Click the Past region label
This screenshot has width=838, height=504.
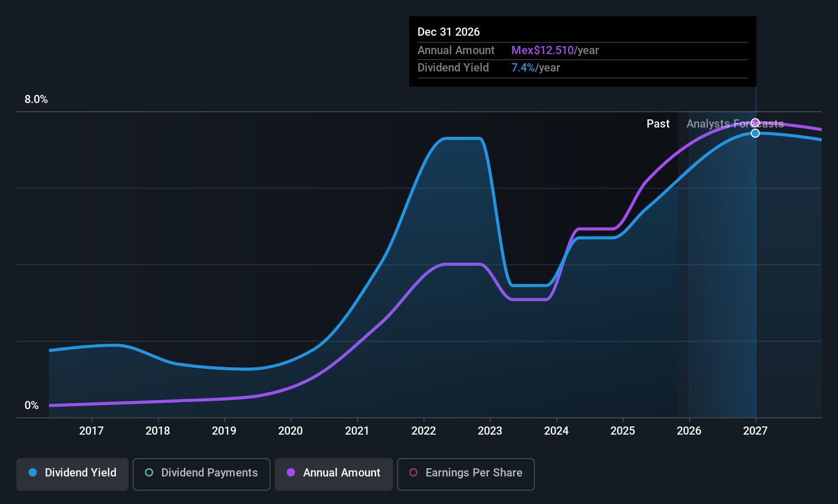click(x=658, y=124)
